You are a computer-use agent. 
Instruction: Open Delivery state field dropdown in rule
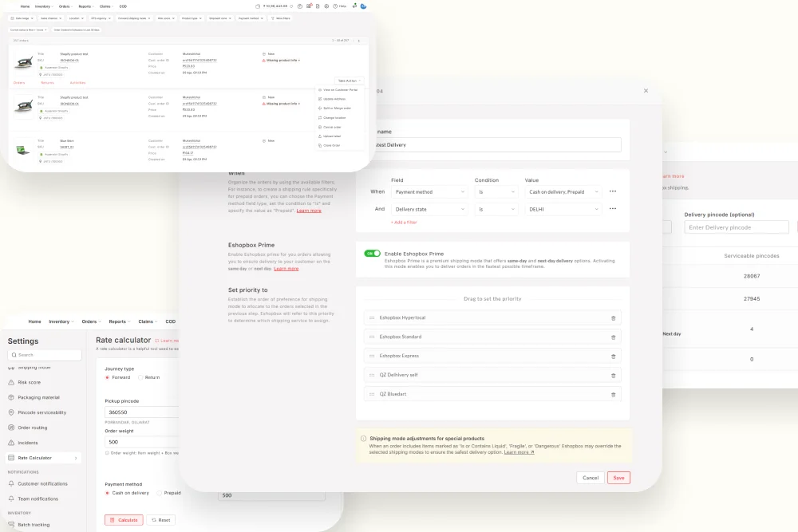click(x=429, y=209)
